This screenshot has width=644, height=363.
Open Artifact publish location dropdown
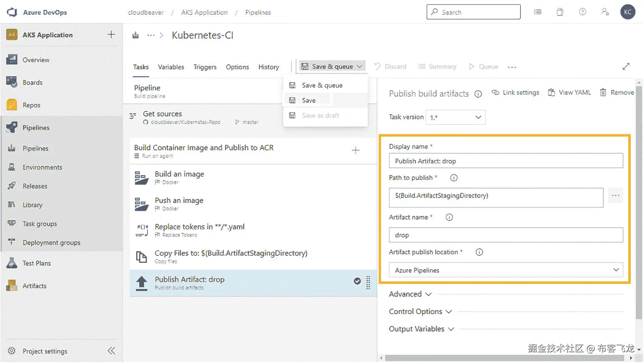coord(505,270)
